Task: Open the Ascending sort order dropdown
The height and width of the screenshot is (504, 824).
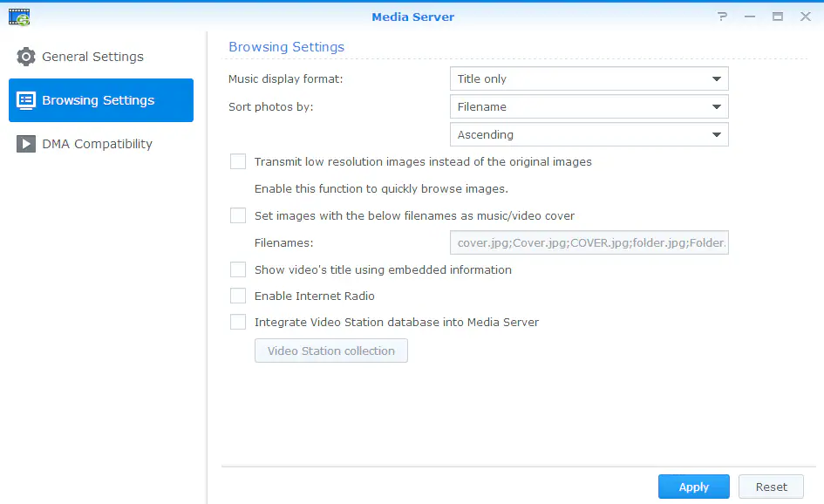Action: (589, 134)
